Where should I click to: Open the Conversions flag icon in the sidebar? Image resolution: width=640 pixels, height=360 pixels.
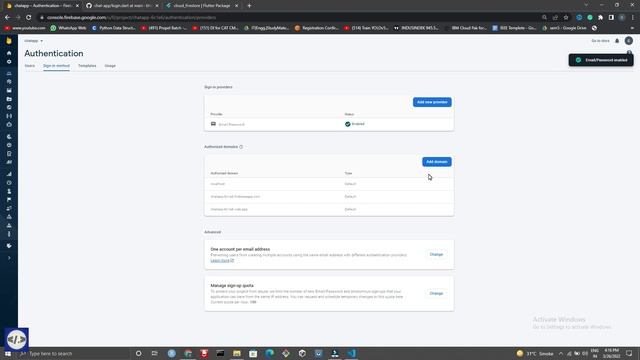point(9,200)
